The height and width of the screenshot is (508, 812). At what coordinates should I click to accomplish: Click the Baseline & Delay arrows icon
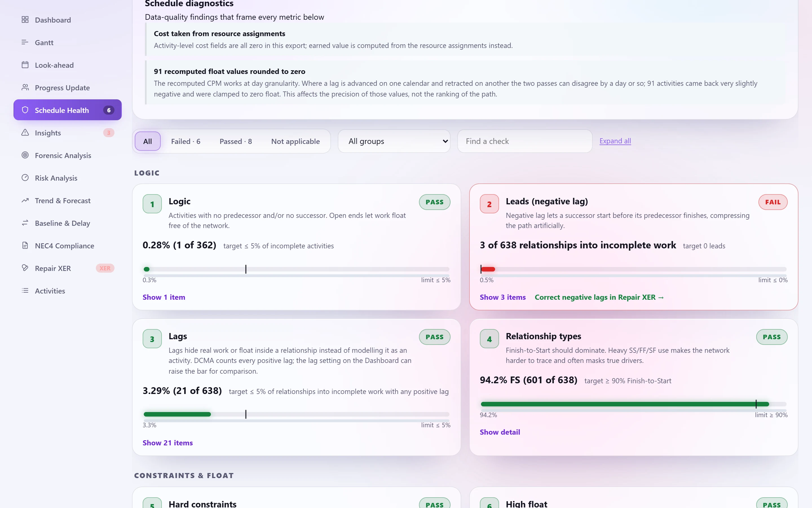25,223
